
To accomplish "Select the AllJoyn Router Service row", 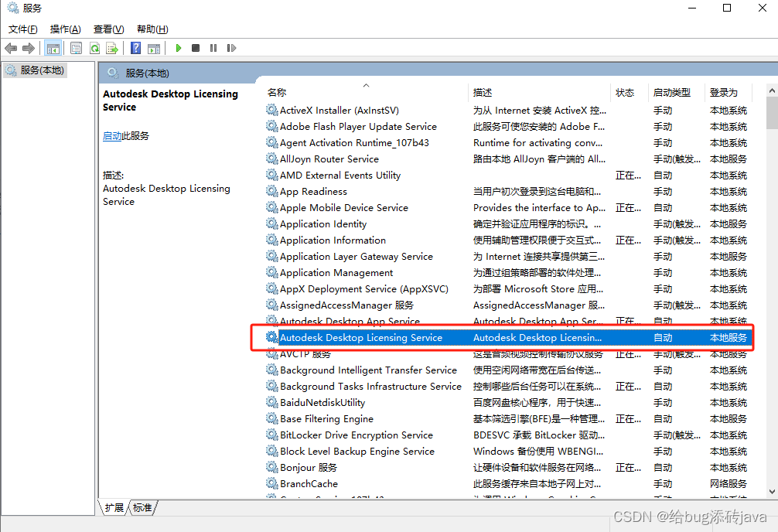I will pyautogui.click(x=509, y=159).
